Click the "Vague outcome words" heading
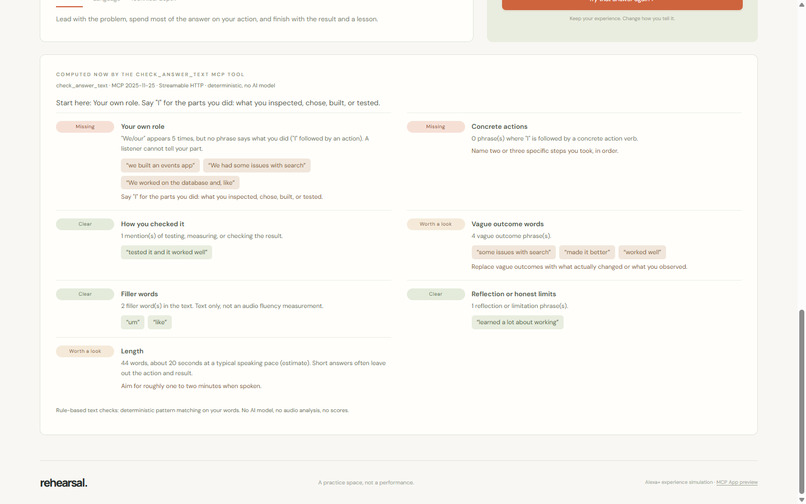Screen dimensions: 806x504 click(x=507, y=224)
